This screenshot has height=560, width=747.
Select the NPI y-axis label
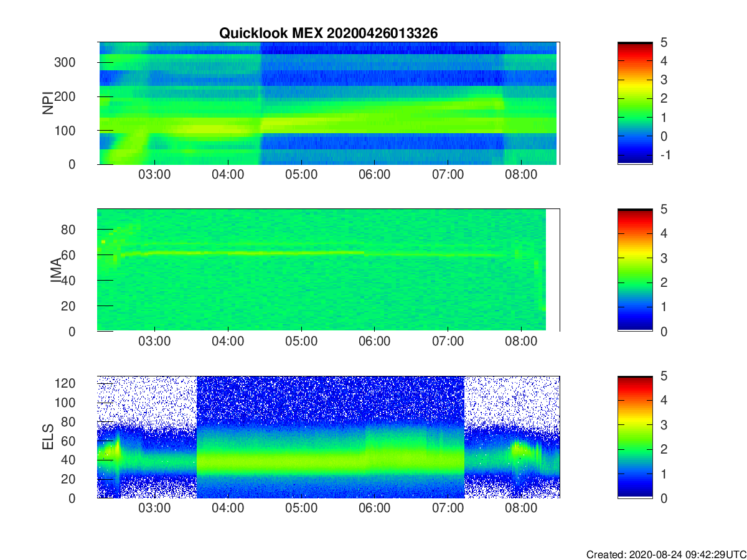pos(47,103)
